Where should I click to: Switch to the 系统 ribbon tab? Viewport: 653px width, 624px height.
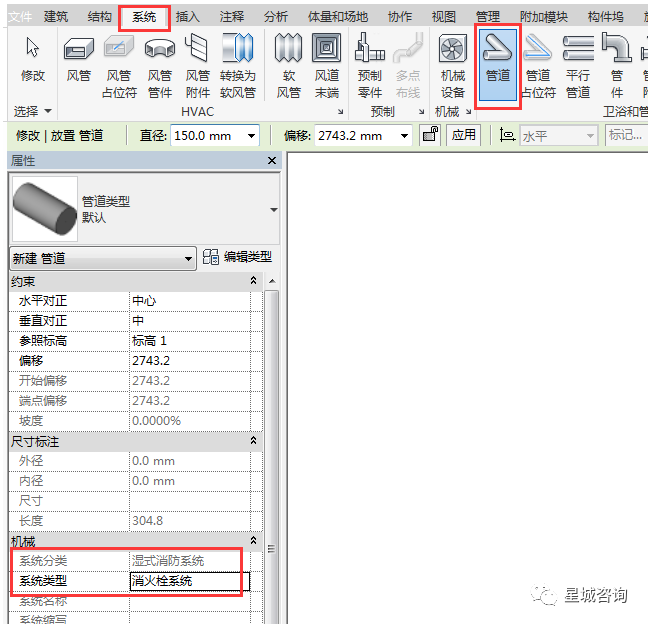(x=144, y=16)
